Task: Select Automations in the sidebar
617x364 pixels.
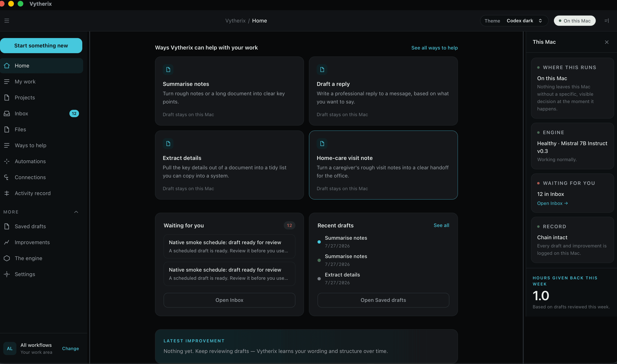Action: pos(42,161)
